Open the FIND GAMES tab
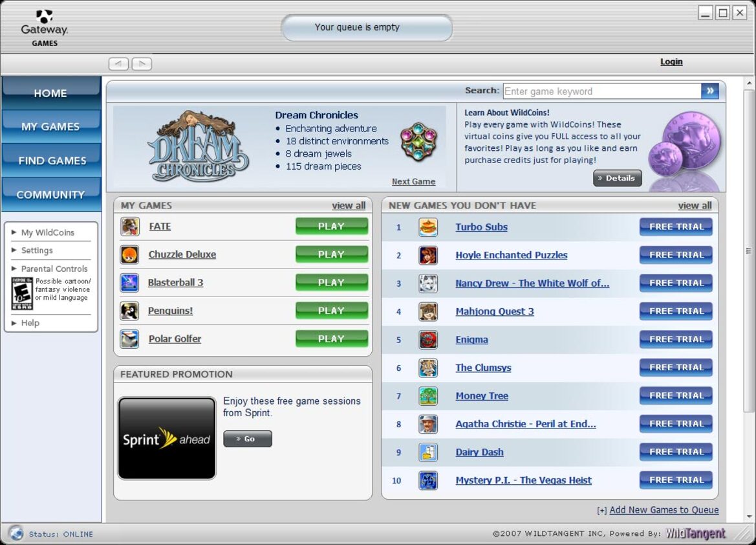Screen dimensions: 756x545 click(50, 161)
